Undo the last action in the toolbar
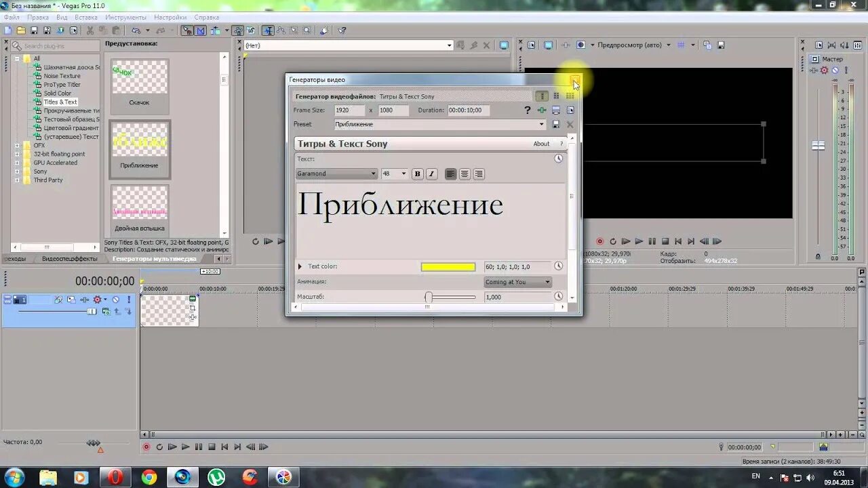868x488 pixels. coord(136,30)
